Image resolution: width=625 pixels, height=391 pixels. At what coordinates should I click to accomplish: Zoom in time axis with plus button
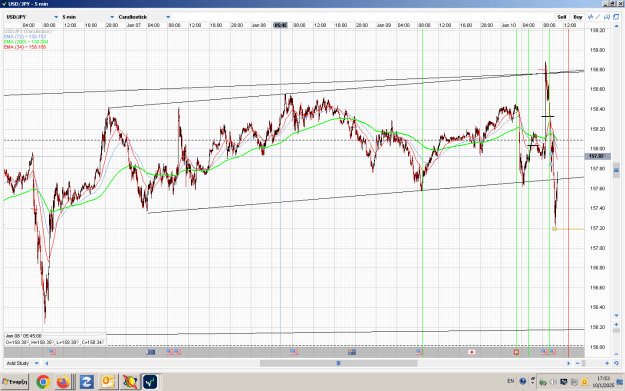pos(607,363)
